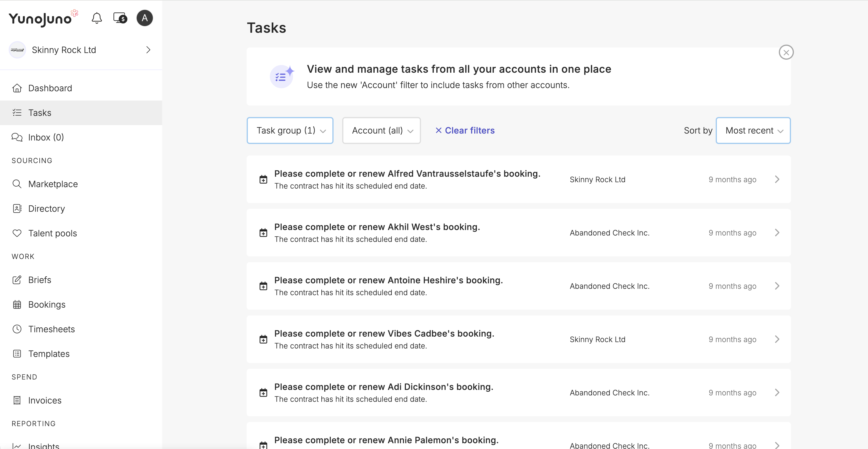This screenshot has width=868, height=449.
Task: Dismiss the accounts info banner
Action: click(x=786, y=52)
